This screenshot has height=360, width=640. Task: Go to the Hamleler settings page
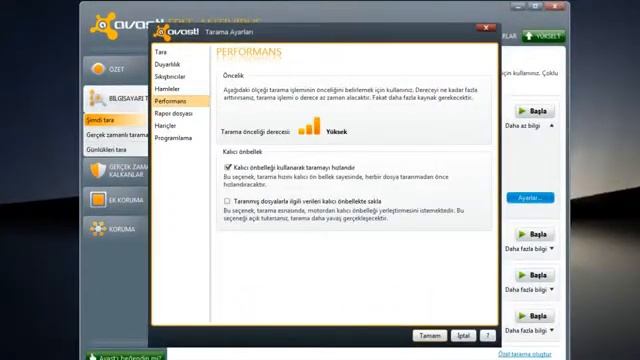[x=167, y=89]
